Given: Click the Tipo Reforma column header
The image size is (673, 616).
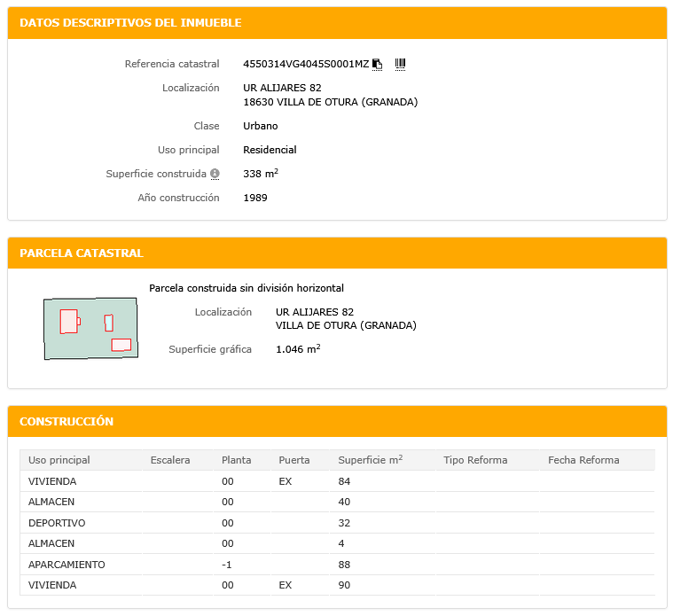Looking at the screenshot, I should point(475,460).
